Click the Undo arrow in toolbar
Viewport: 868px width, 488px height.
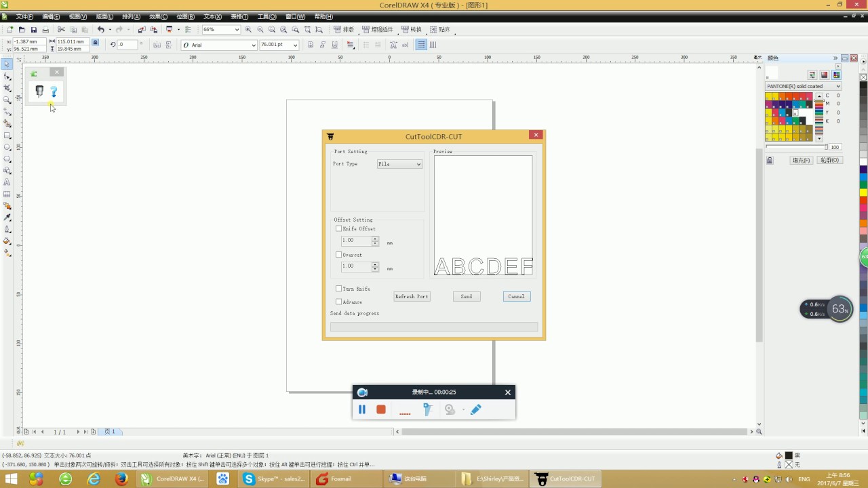click(100, 30)
